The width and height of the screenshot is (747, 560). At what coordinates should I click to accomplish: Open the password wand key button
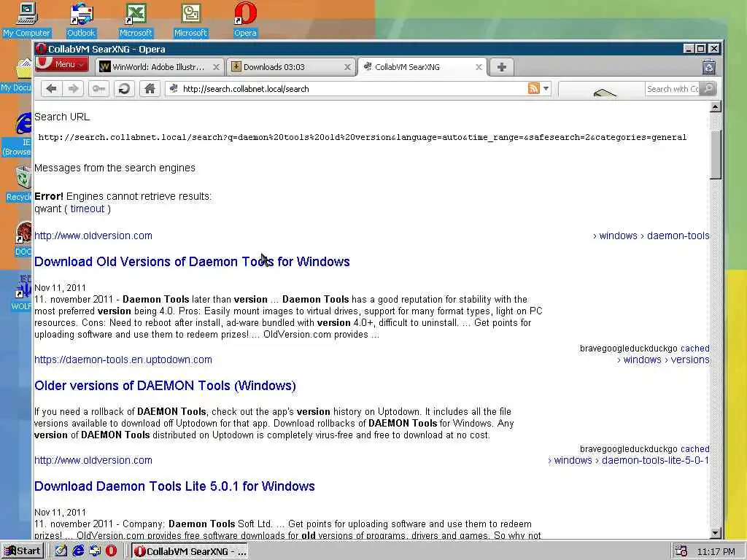coord(98,88)
